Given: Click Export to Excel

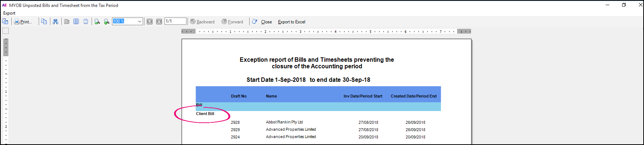Looking at the screenshot, I should 292,22.
